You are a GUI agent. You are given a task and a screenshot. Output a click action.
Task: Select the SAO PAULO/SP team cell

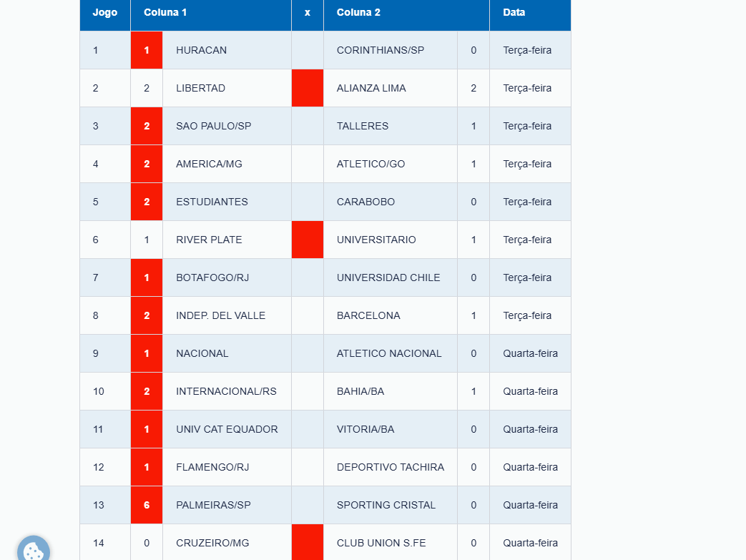(x=227, y=126)
